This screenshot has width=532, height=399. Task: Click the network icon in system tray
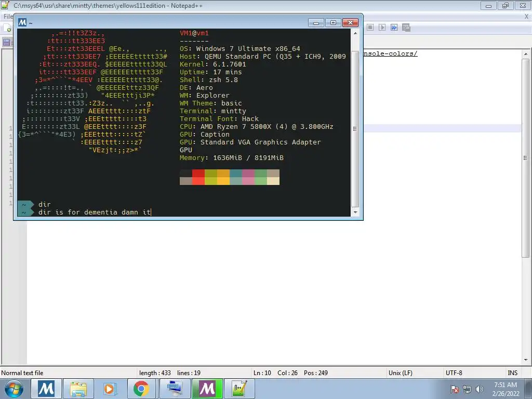[x=467, y=389]
